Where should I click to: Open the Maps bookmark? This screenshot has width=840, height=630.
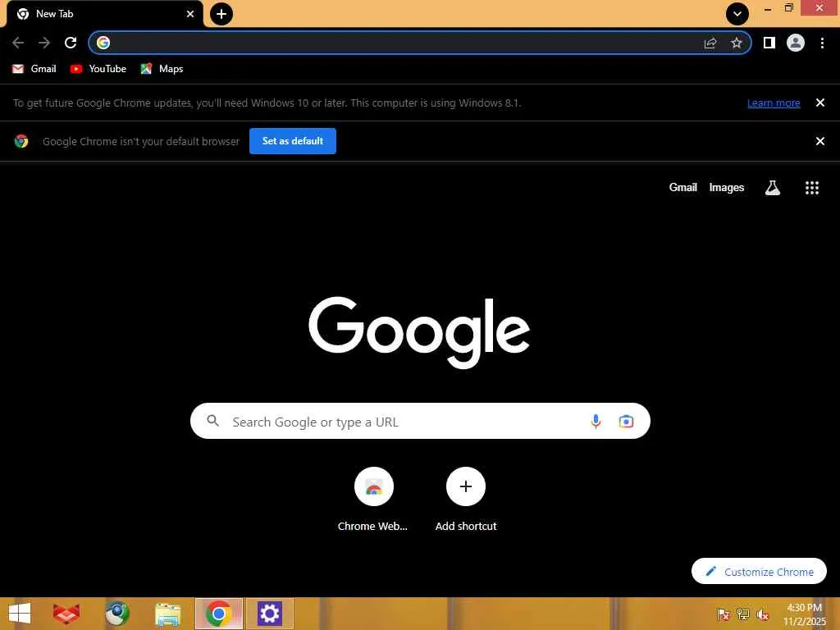pyautogui.click(x=162, y=69)
